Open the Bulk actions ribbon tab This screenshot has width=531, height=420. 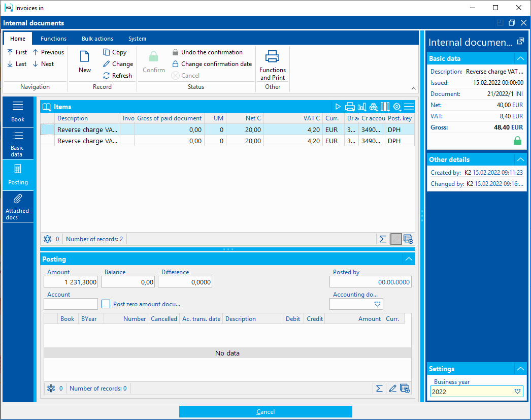(x=97, y=39)
